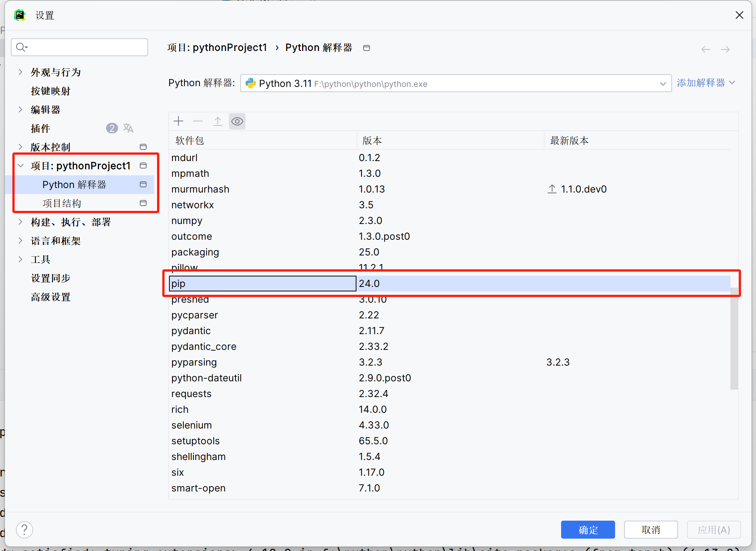Select the setuptools package row
This screenshot has height=551, width=756.
[450, 441]
